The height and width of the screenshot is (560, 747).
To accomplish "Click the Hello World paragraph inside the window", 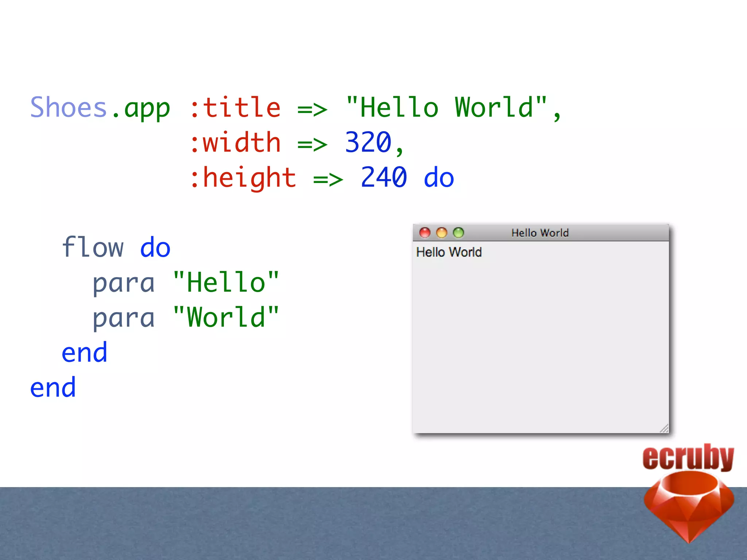I will tap(449, 252).
